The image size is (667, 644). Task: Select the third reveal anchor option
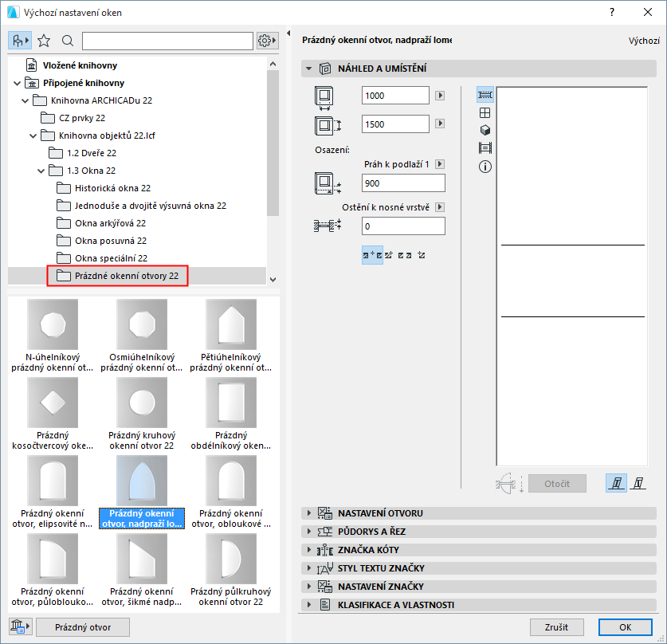coord(405,255)
